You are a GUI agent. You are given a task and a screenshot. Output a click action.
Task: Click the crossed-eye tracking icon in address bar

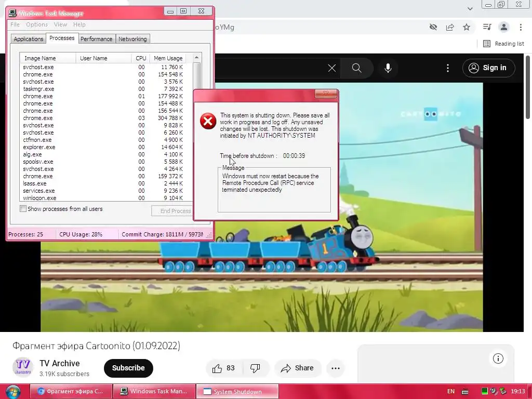tap(433, 27)
